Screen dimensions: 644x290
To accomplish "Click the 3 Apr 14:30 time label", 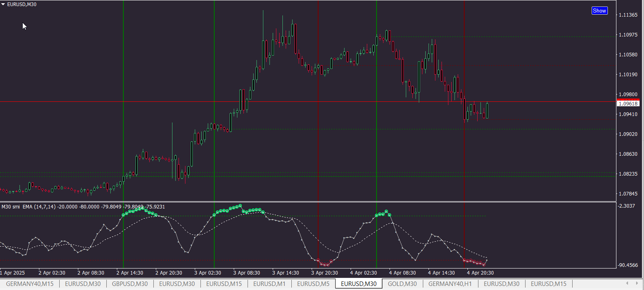I will tap(286, 273).
